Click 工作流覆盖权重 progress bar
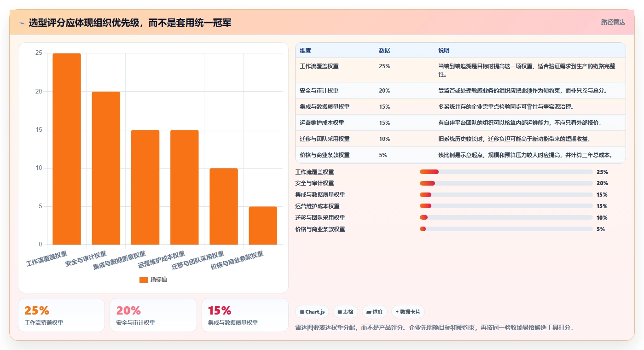 pos(506,172)
